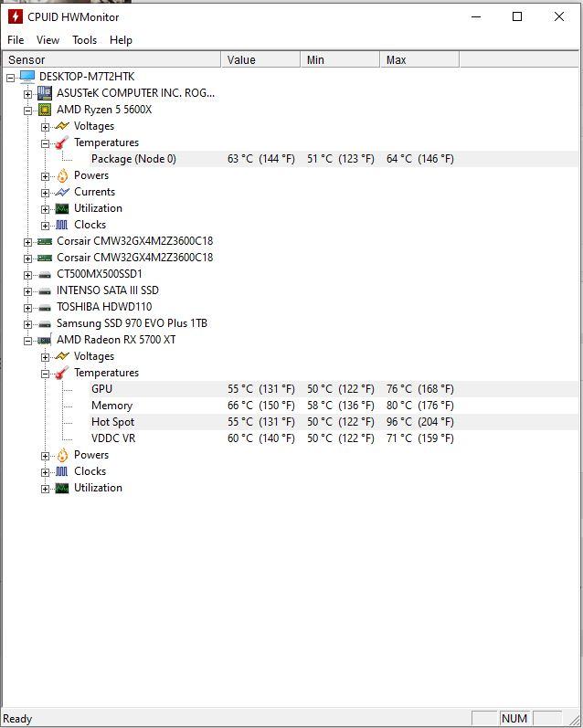This screenshot has width=583, height=728.
Task: Click the Sensor column header
Action: tap(111, 60)
